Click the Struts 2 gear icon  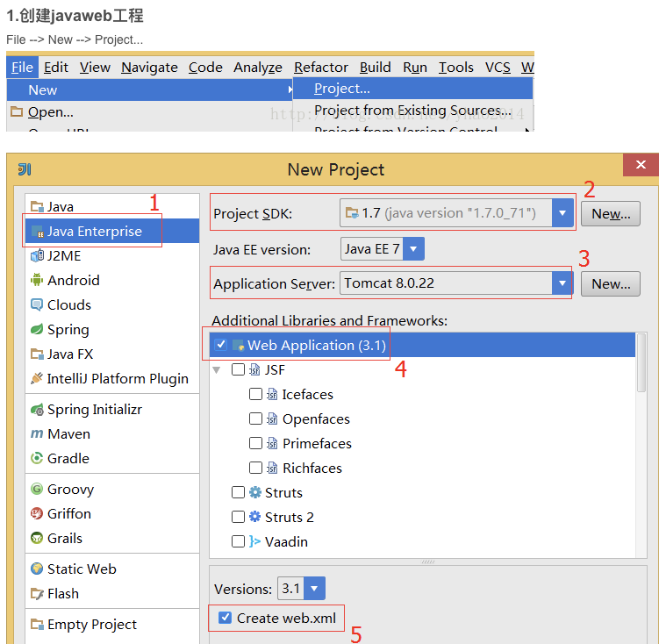255,517
